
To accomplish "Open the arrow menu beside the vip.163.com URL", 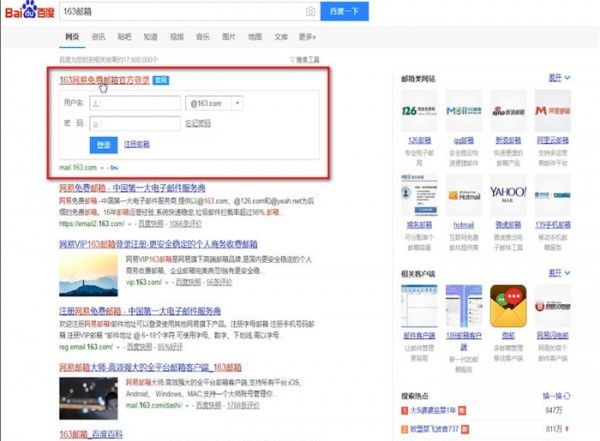I will [167, 283].
